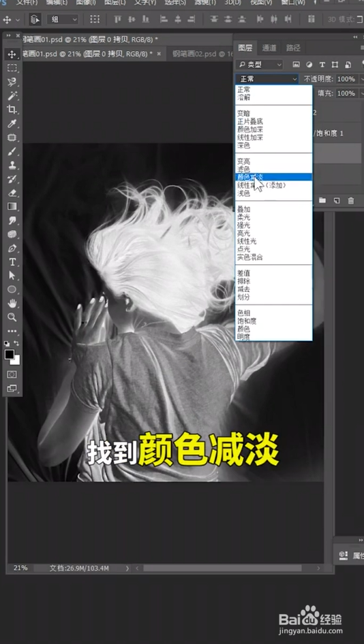364x644 pixels.
Task: Toggle Auto-Select in options bar
Action: tap(35, 19)
